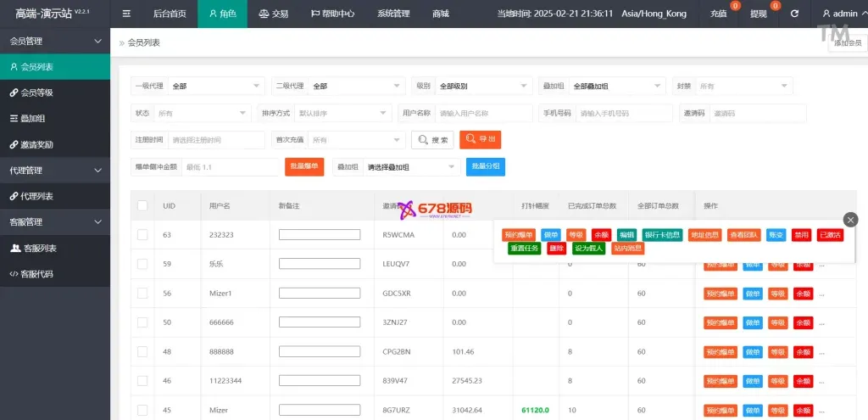The width and height of the screenshot is (868, 420).
Task: Click the hamburger menu collapse icon
Action: (x=126, y=14)
